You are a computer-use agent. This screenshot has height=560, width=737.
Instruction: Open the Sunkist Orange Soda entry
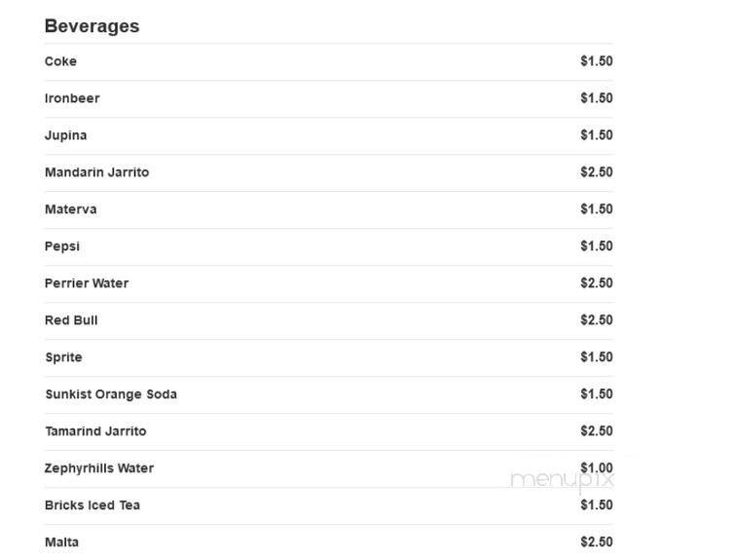click(111, 394)
